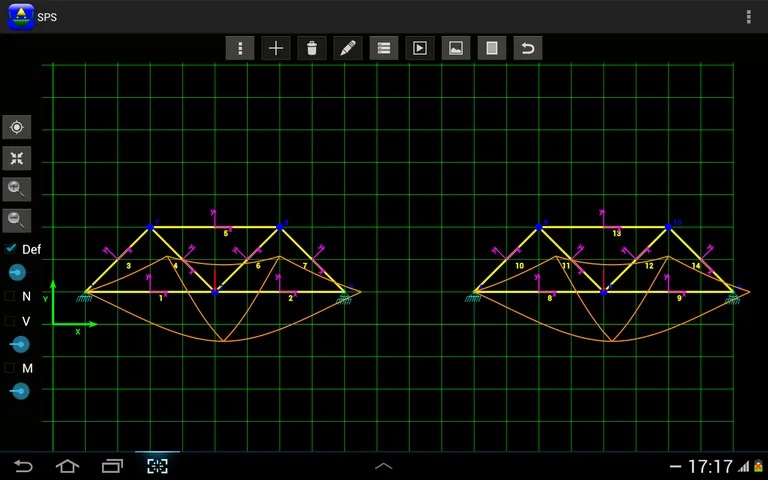Screen dimensions: 768x480
Task: Expand the bottom panel up-chevron
Action: point(384,466)
